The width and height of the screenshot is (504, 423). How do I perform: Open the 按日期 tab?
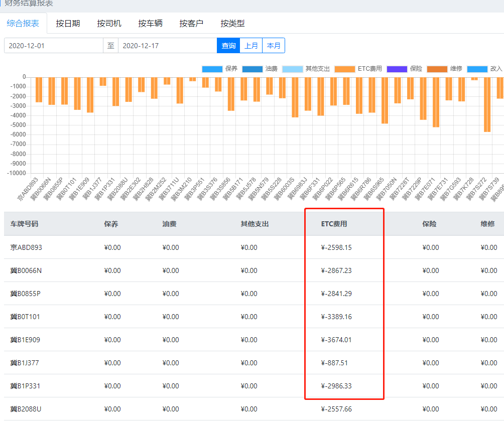point(68,23)
